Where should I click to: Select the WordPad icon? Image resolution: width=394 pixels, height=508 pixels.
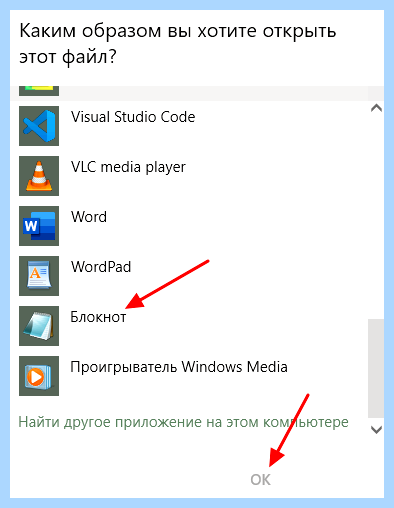[x=39, y=276]
